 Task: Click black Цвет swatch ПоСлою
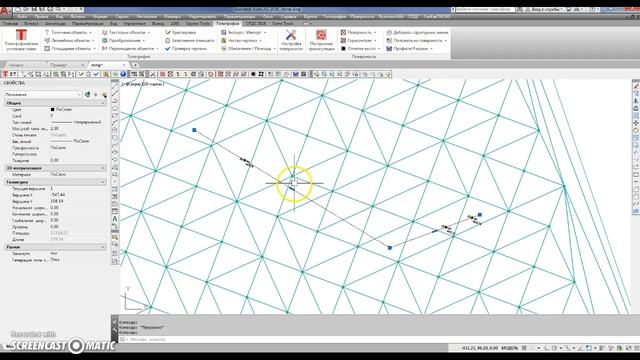(x=52, y=109)
